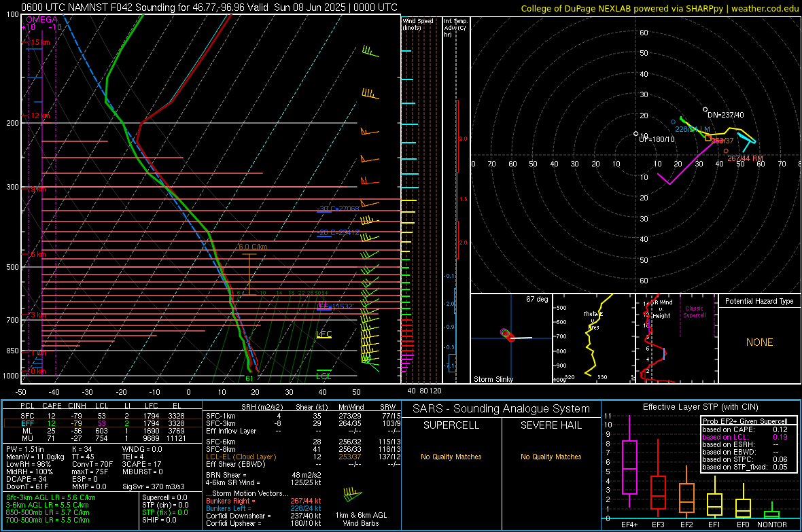This screenshot has width=802, height=532.
Task: Click the Sfc-3km AGL LR = 5.6 C/km line
Action: (x=51, y=497)
